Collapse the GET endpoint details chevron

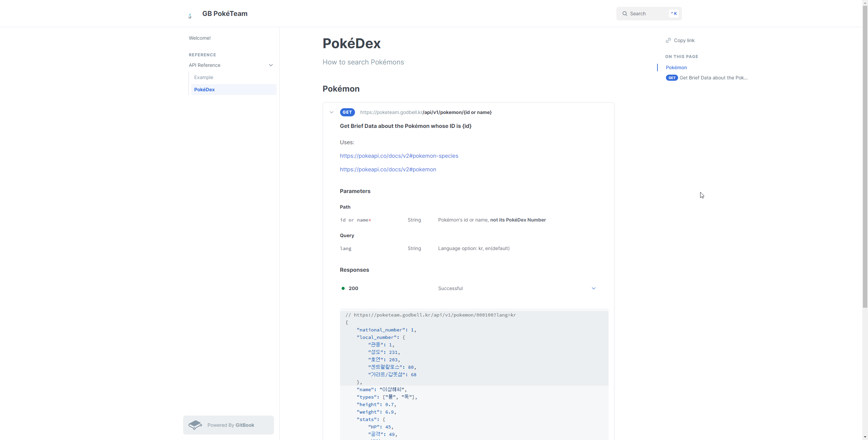pyautogui.click(x=331, y=112)
